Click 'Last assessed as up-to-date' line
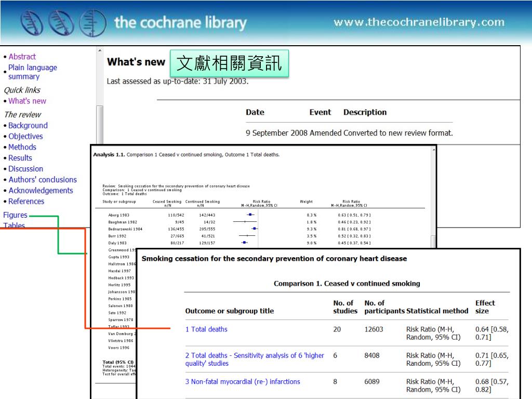The height and width of the screenshot is (399, 532). tap(178, 82)
